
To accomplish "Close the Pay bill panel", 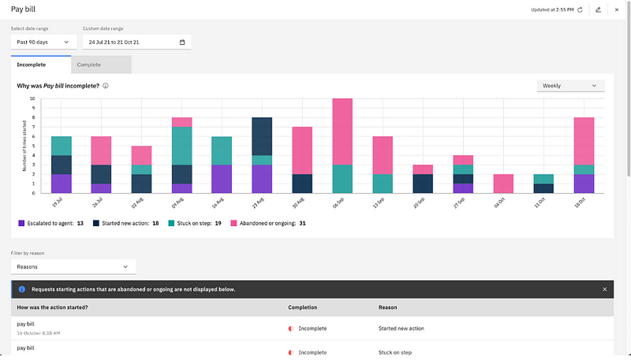I will tap(617, 9).
